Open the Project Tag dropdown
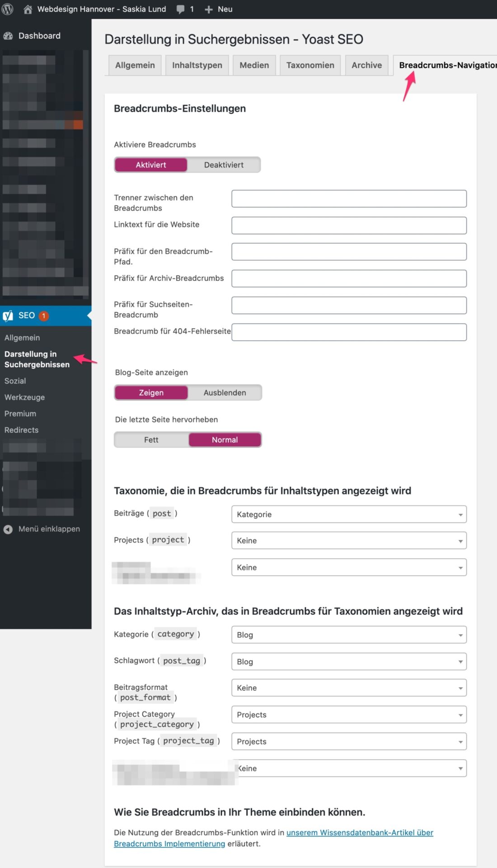497x868 pixels. (x=349, y=741)
